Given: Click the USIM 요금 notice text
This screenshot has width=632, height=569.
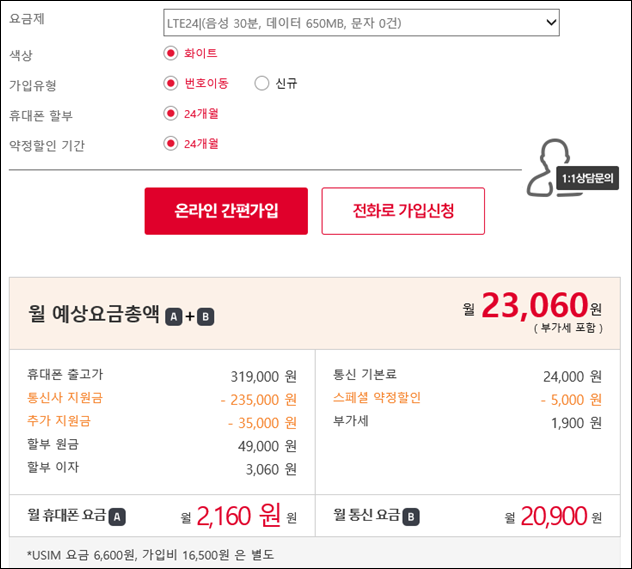Looking at the screenshot, I should [x=150, y=555].
